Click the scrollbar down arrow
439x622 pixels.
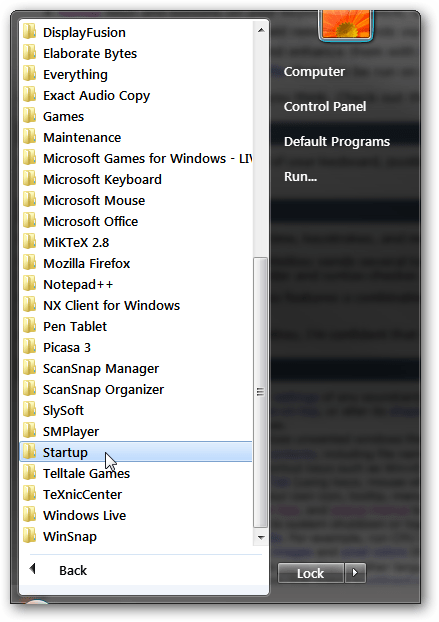pos(261,538)
